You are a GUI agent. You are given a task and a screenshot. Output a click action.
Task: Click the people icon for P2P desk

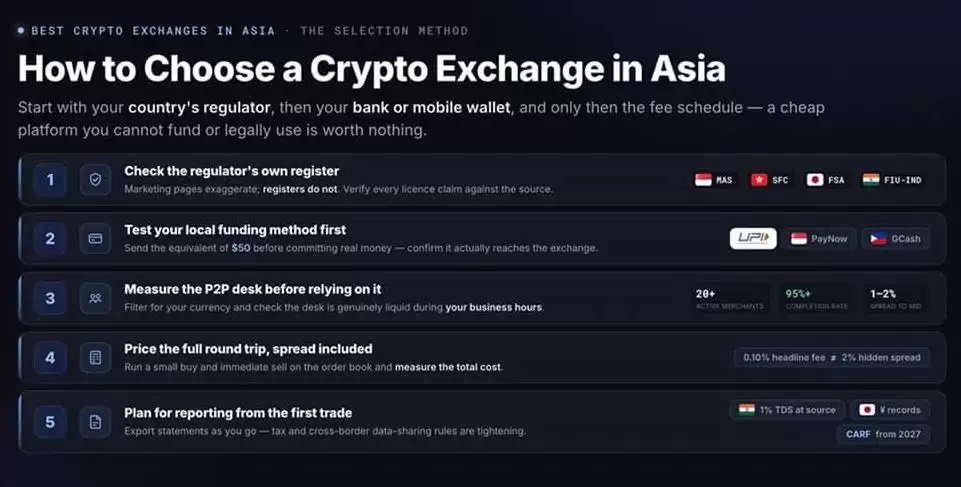pyautogui.click(x=95, y=298)
